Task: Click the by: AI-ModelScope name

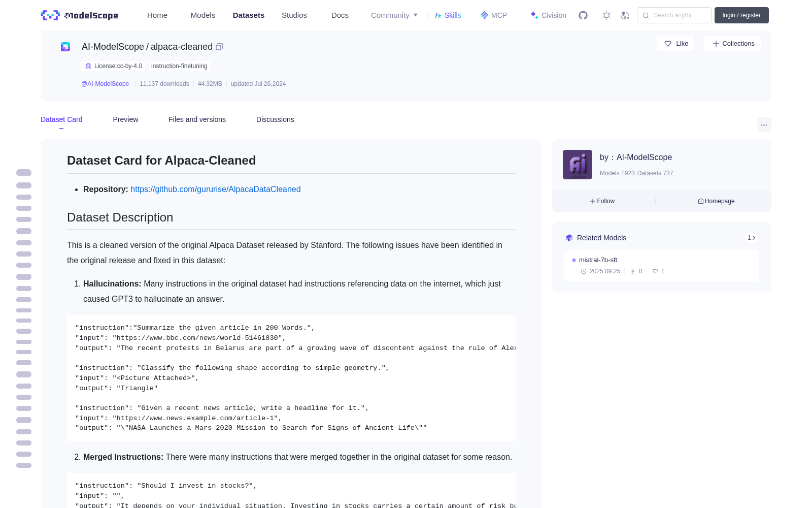Action: click(636, 157)
